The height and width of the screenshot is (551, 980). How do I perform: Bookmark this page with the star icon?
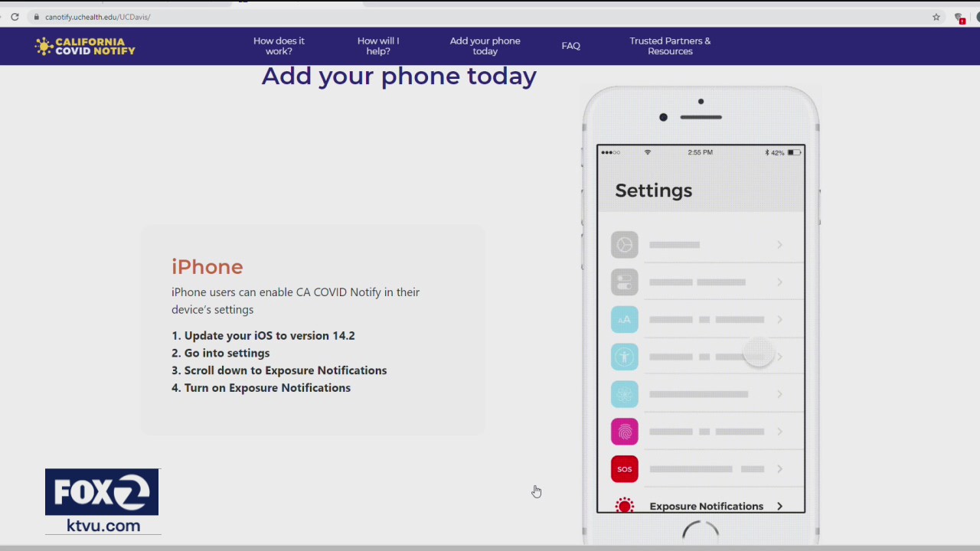tap(936, 17)
